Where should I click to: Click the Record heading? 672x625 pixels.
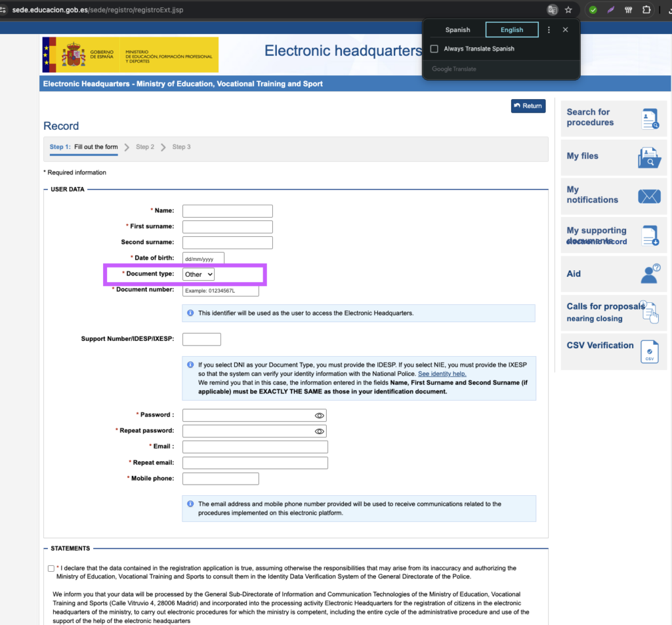click(61, 127)
